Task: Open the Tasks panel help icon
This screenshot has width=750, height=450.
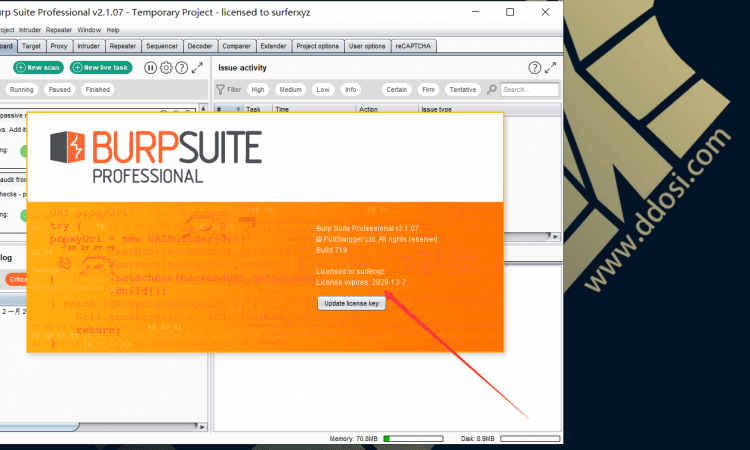Action: click(x=181, y=68)
